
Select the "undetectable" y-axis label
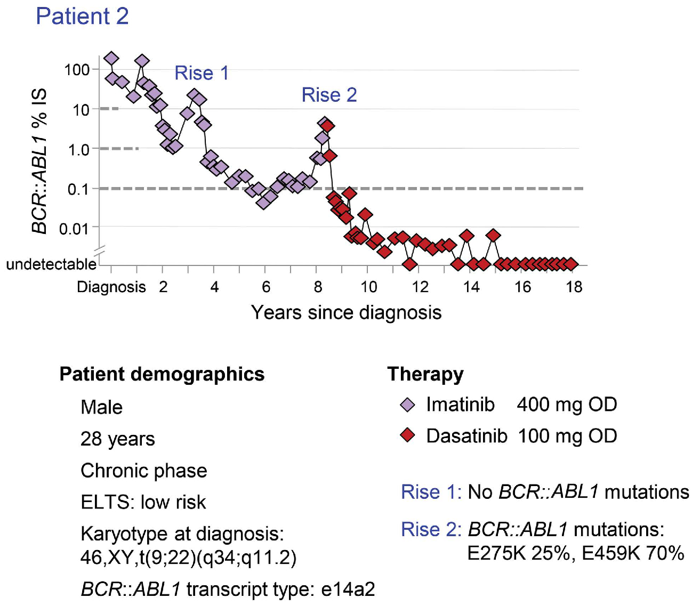click(51, 264)
